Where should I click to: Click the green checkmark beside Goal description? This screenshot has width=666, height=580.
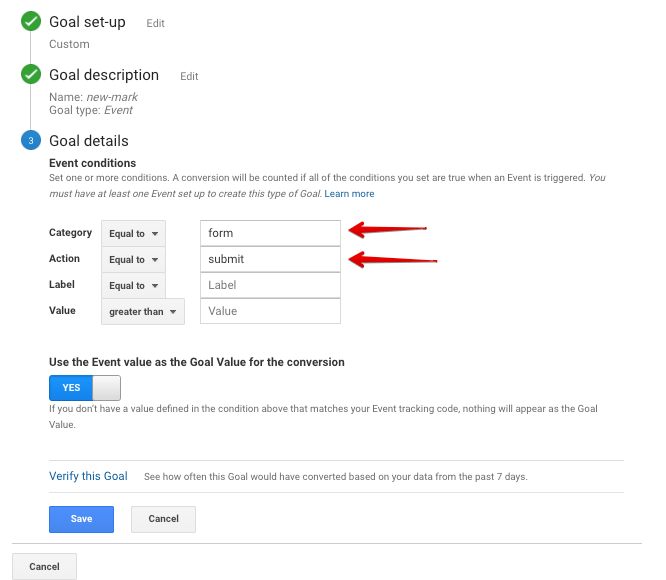[31, 74]
